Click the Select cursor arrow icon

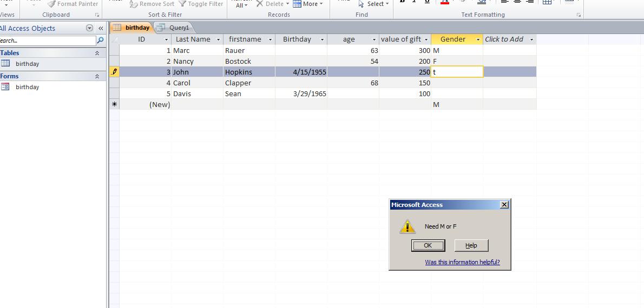pos(361,4)
